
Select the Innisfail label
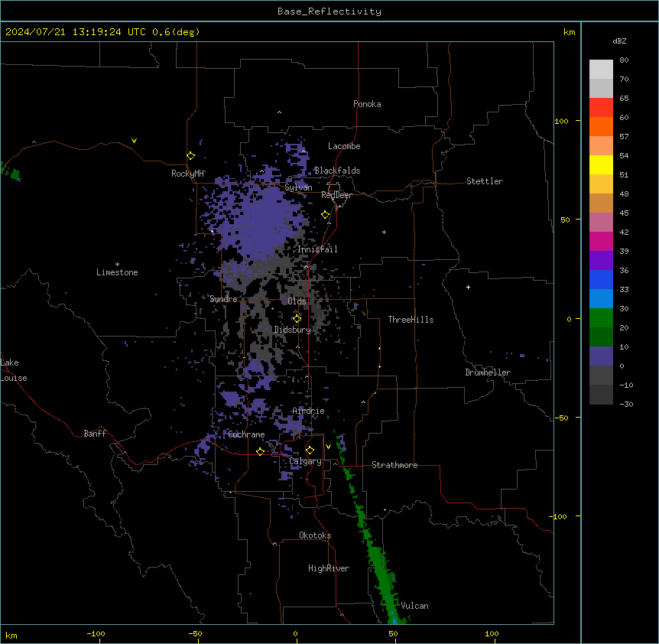[x=317, y=249]
